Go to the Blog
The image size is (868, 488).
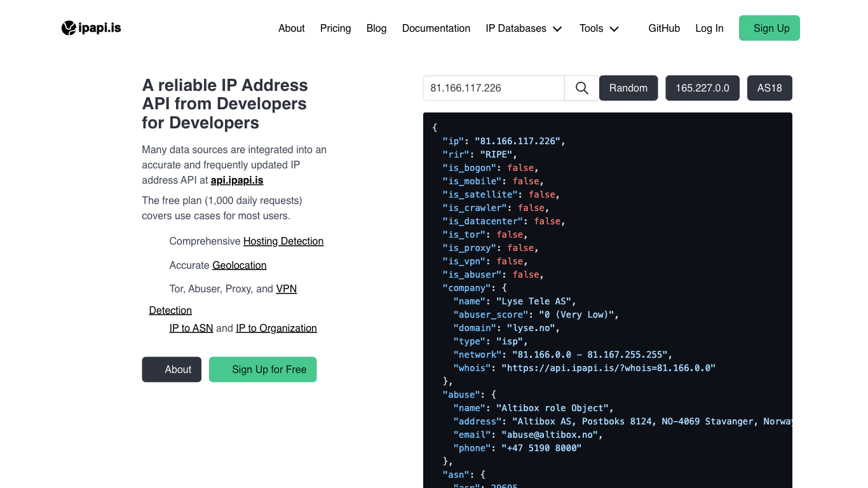point(376,28)
